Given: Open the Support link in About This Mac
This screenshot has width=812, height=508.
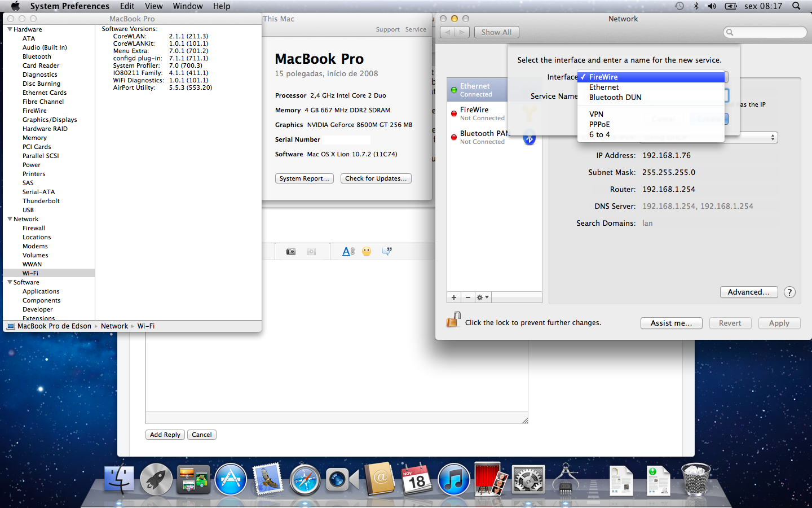Looking at the screenshot, I should (x=388, y=29).
